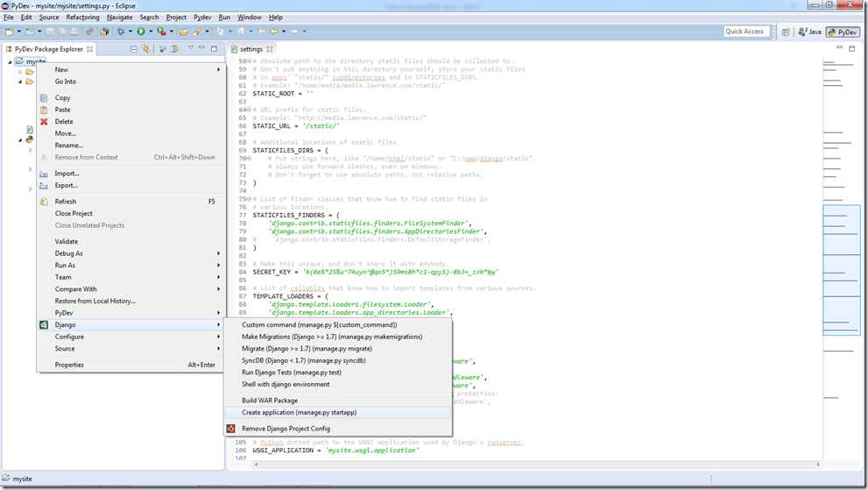The height and width of the screenshot is (490, 868).
Task: Expand the Configure submenu
Action: 131,337
